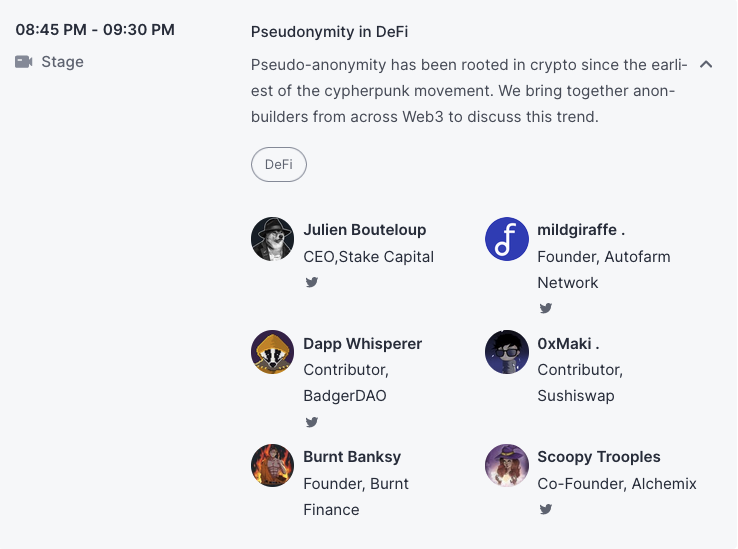The image size is (738, 549).
Task: Open Scoopy Trooples' Twitter profile icon
Action: click(546, 509)
